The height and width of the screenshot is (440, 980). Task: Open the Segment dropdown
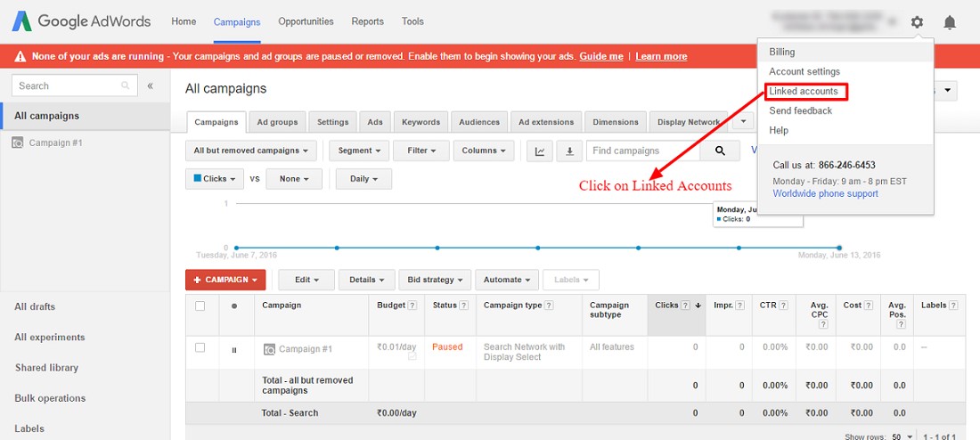[359, 151]
